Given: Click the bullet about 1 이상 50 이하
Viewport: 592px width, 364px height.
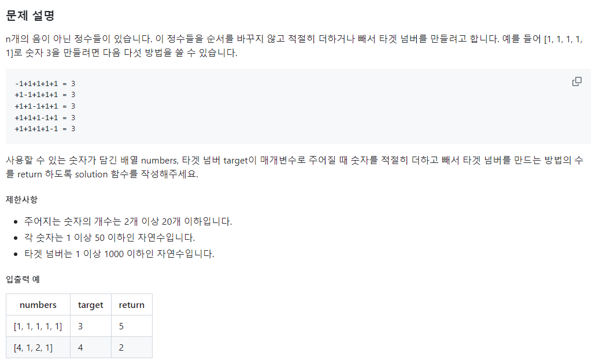Looking at the screenshot, I should 109,237.
